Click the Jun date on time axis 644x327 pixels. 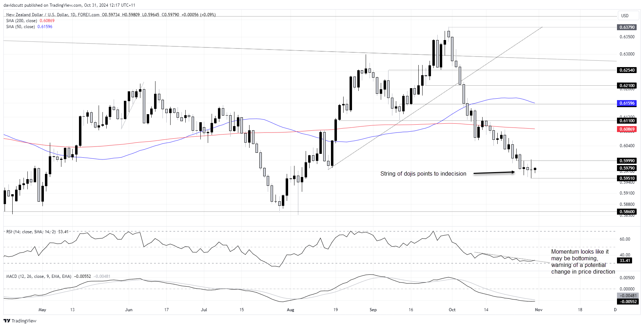129,310
